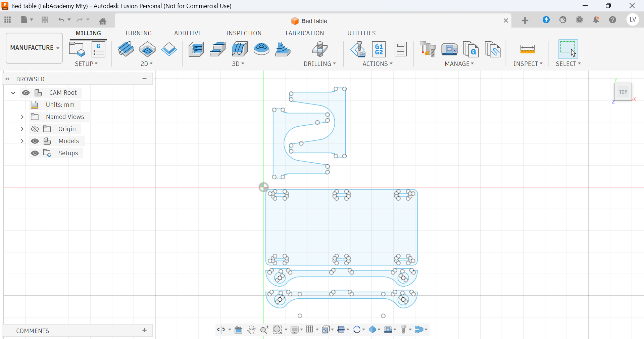Switch to the INSPECTION tab
Image resolution: width=644 pixels, height=339 pixels.
pyautogui.click(x=244, y=33)
